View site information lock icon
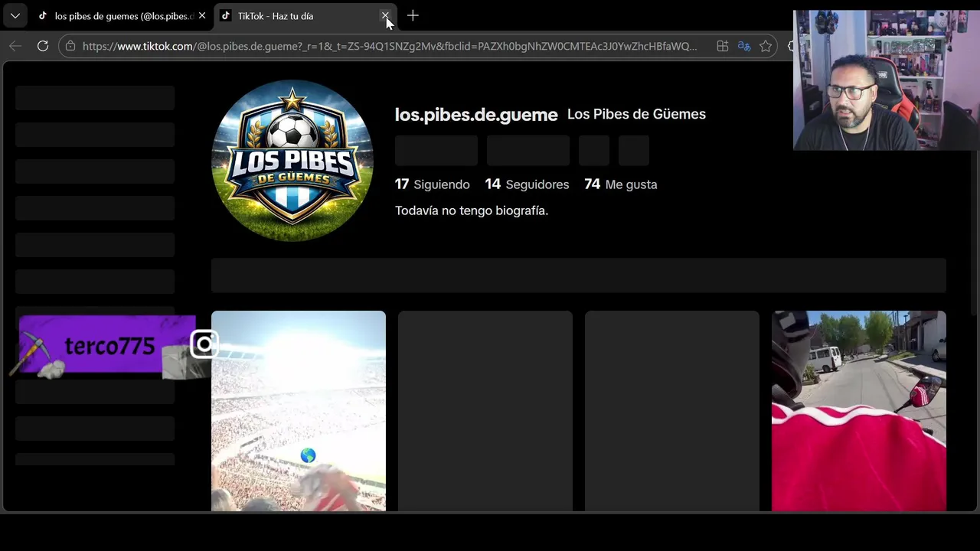 pyautogui.click(x=70, y=46)
